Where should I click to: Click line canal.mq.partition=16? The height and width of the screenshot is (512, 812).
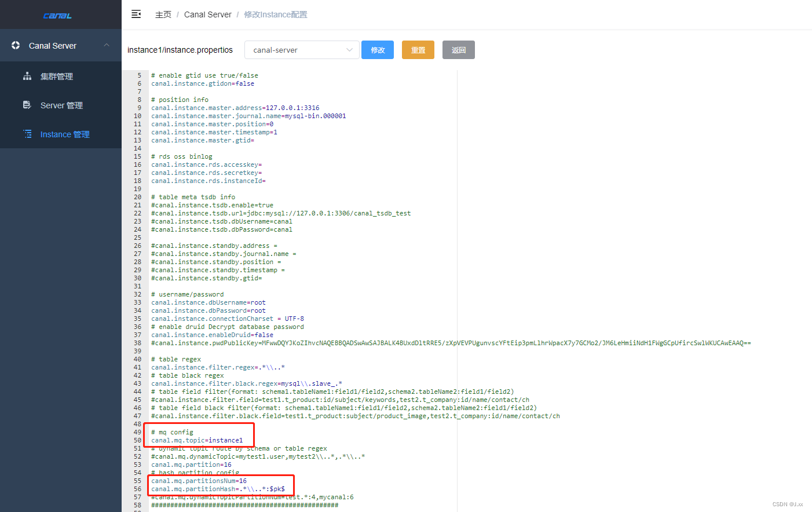191,465
